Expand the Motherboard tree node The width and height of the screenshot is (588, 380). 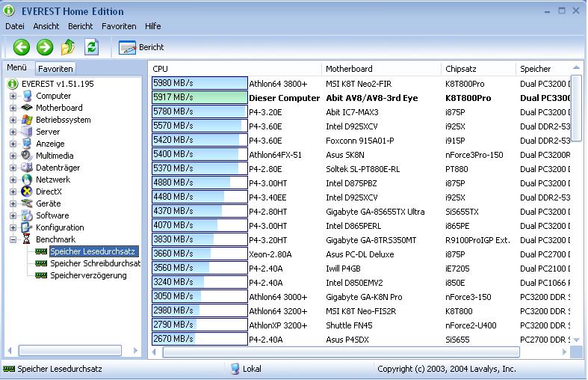click(13, 108)
